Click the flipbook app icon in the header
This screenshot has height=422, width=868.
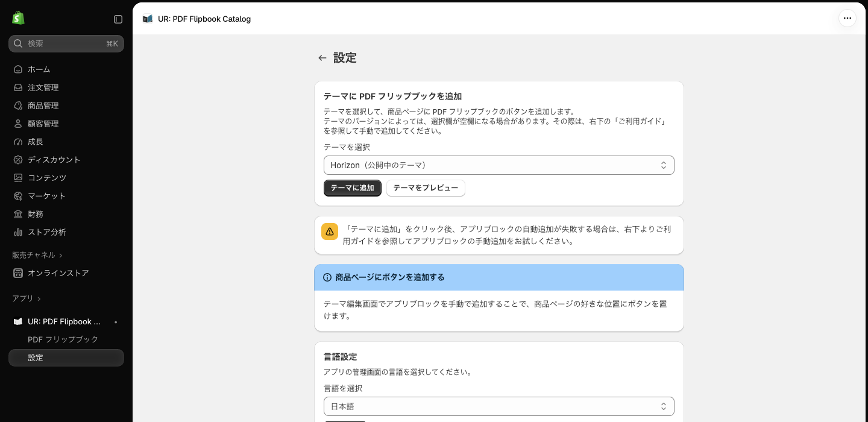[x=148, y=19]
